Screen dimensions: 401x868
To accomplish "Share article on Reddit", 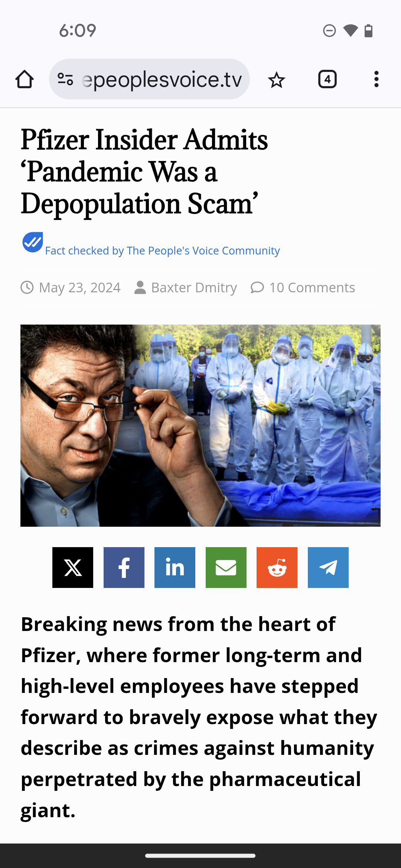I will (277, 568).
